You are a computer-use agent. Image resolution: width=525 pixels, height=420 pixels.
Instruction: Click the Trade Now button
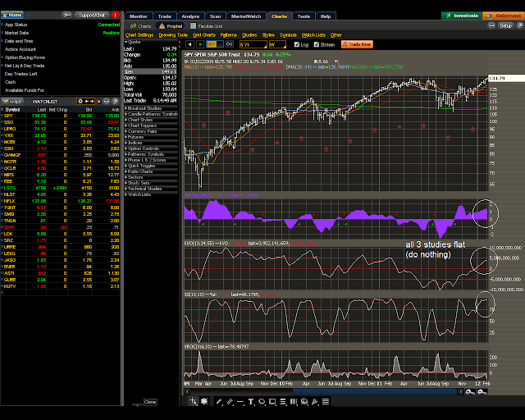[x=357, y=44]
